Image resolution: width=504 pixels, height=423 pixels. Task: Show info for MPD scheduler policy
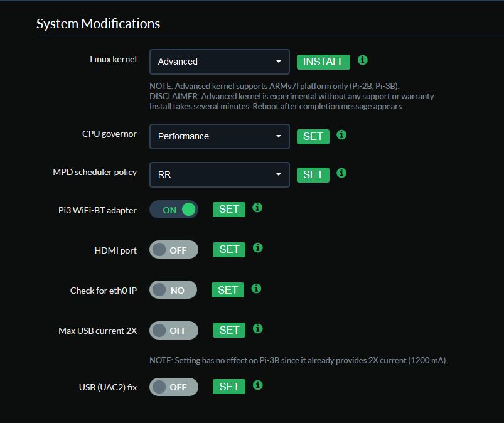click(x=341, y=173)
